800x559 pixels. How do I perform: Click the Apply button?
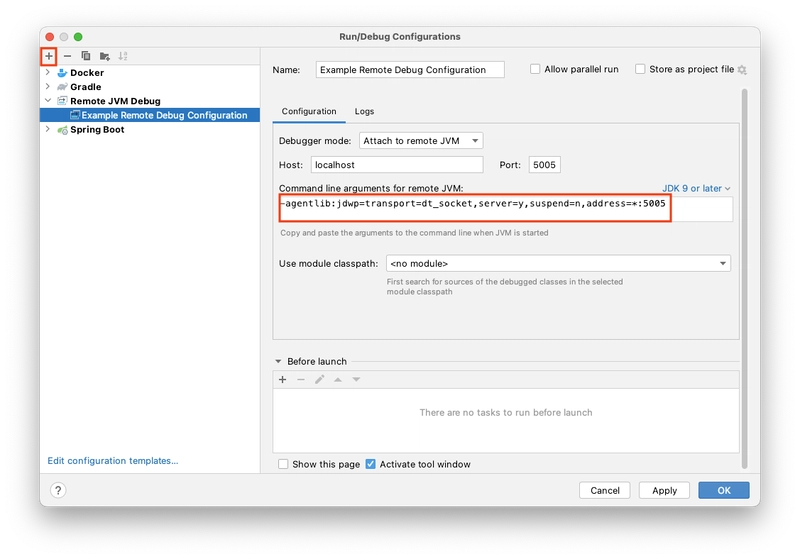[664, 490]
